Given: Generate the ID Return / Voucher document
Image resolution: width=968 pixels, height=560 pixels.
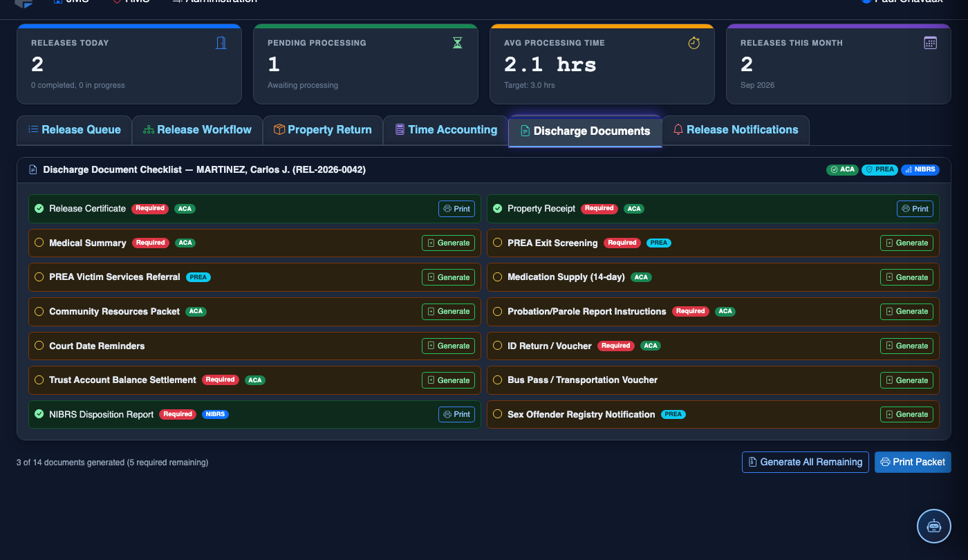Looking at the screenshot, I should 906,346.
